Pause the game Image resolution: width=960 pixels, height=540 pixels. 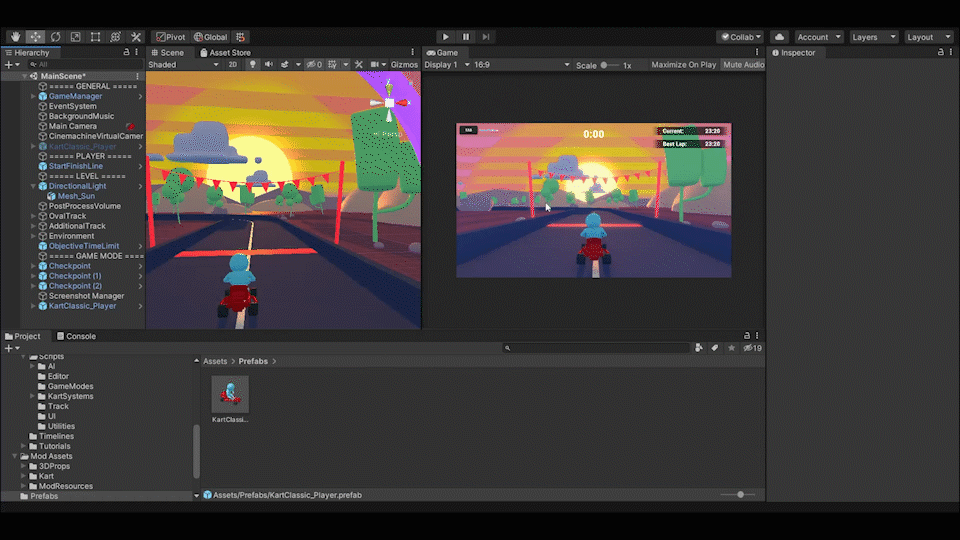pos(466,37)
